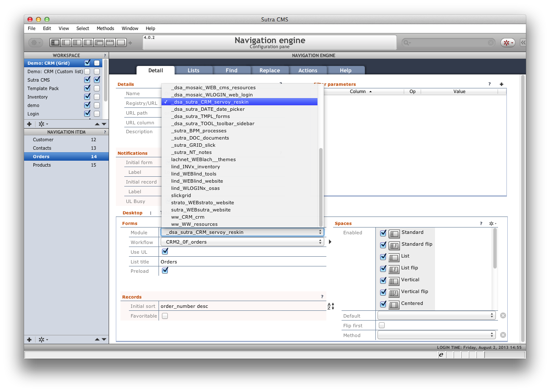The width and height of the screenshot is (550, 392).
Task: Open the Methods menu
Action: (105, 28)
